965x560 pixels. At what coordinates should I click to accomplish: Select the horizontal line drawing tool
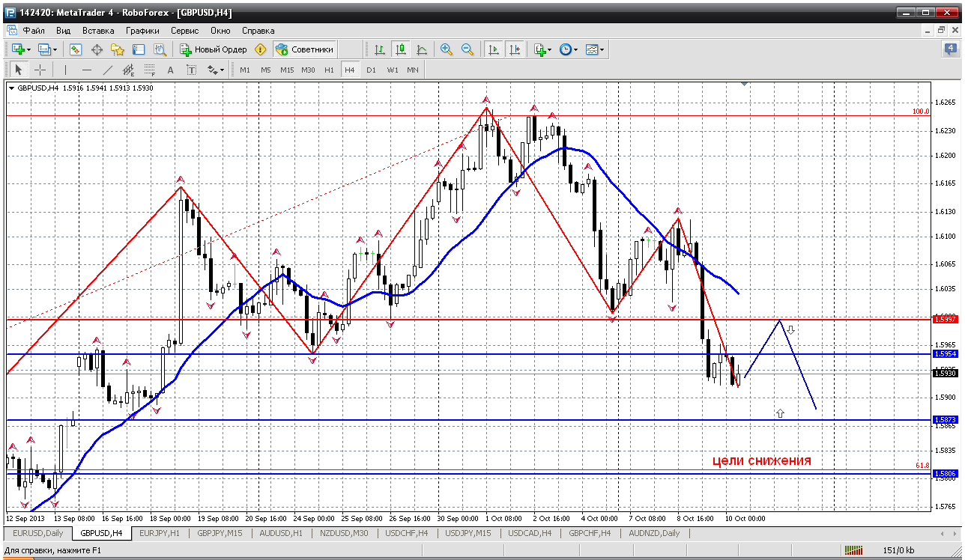(86, 70)
